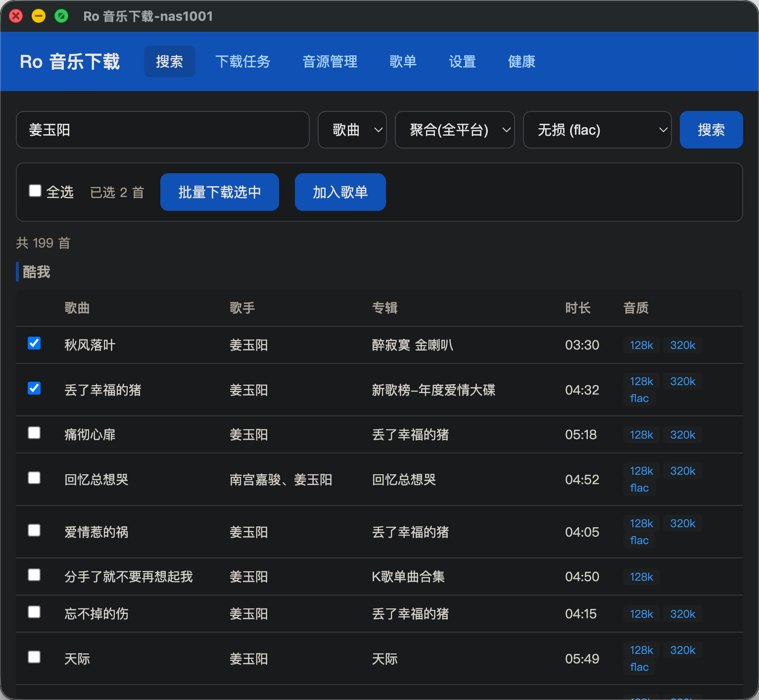Viewport: 759px width, 700px height.
Task: Click flac tag for 天际
Action: tap(639, 667)
